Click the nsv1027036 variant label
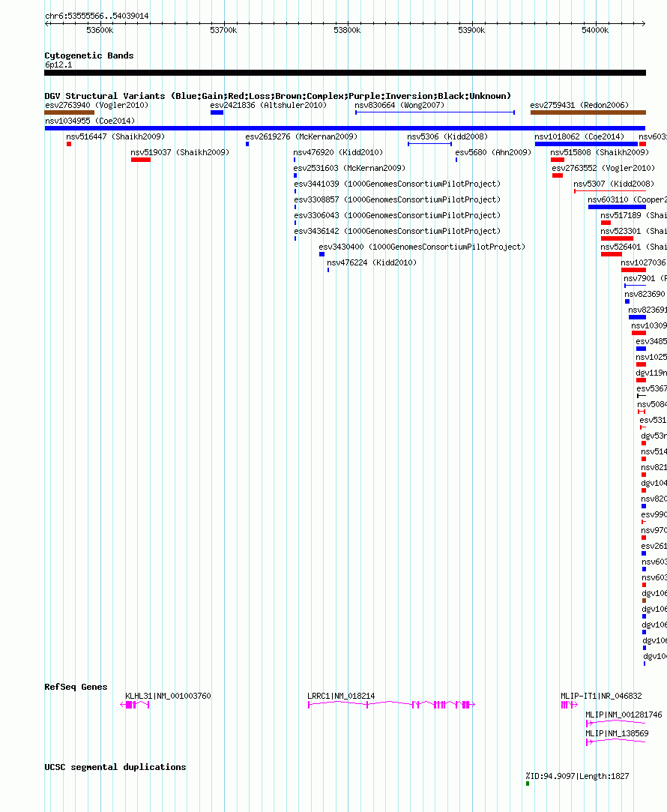The height and width of the screenshot is (812, 667). [644, 262]
